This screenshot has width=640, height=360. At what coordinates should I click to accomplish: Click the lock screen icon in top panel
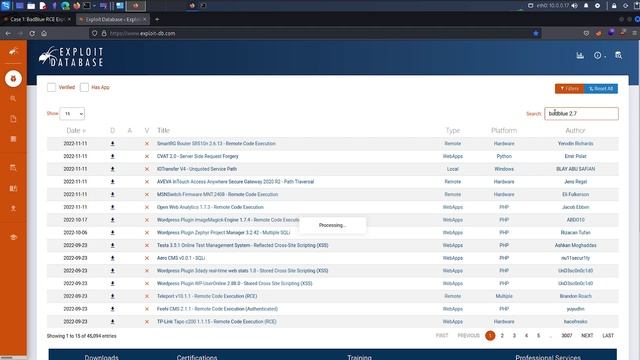click(x=614, y=6)
